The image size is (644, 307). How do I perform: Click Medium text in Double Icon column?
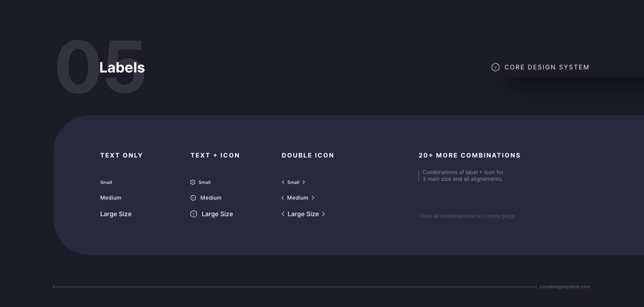[298, 198]
